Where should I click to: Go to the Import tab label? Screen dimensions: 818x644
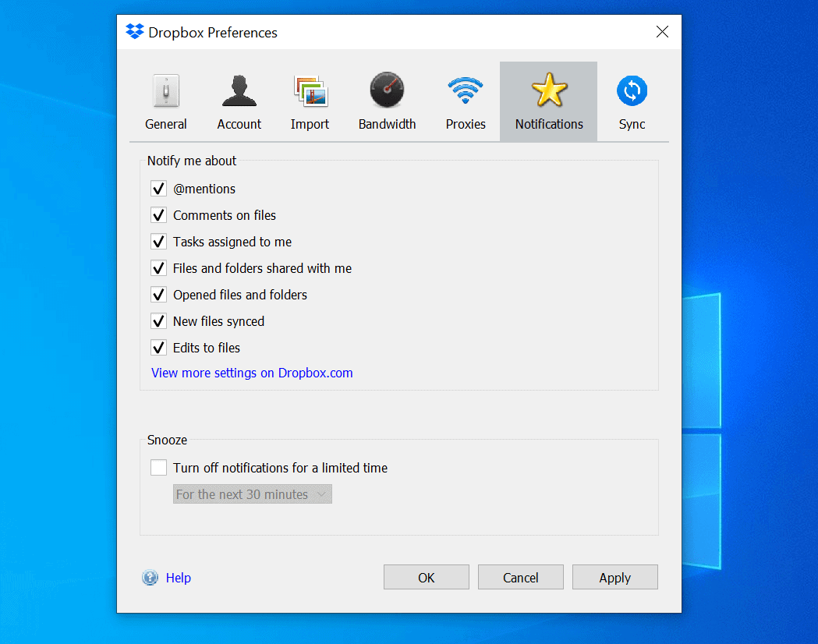point(310,124)
